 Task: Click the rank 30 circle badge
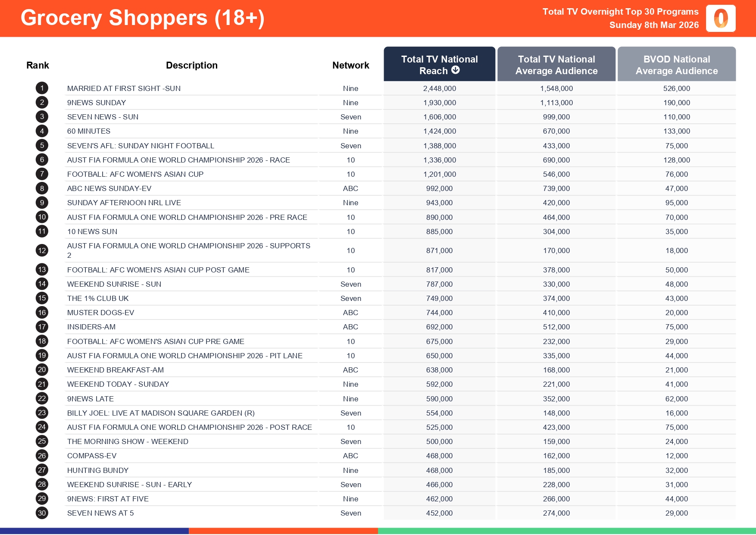point(42,513)
